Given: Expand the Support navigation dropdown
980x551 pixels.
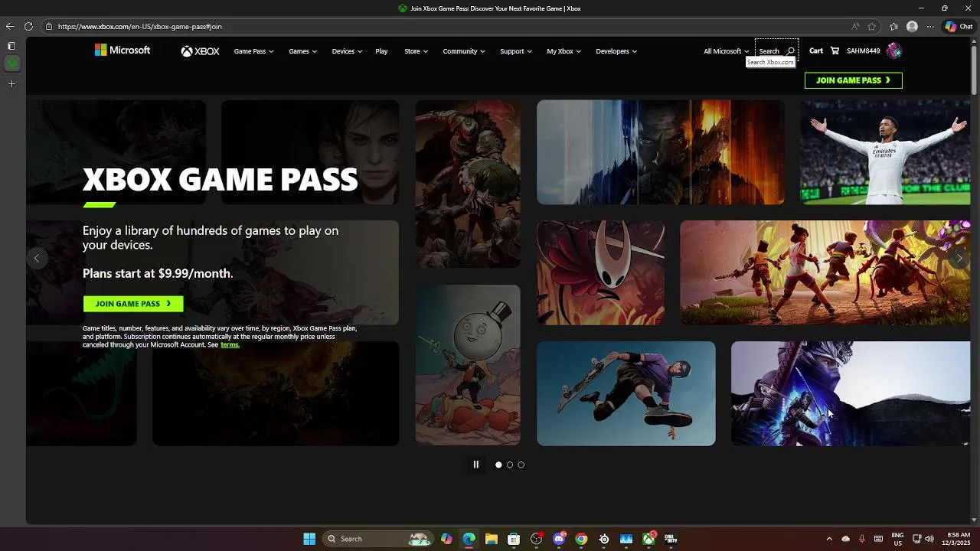Looking at the screenshot, I should (x=516, y=51).
